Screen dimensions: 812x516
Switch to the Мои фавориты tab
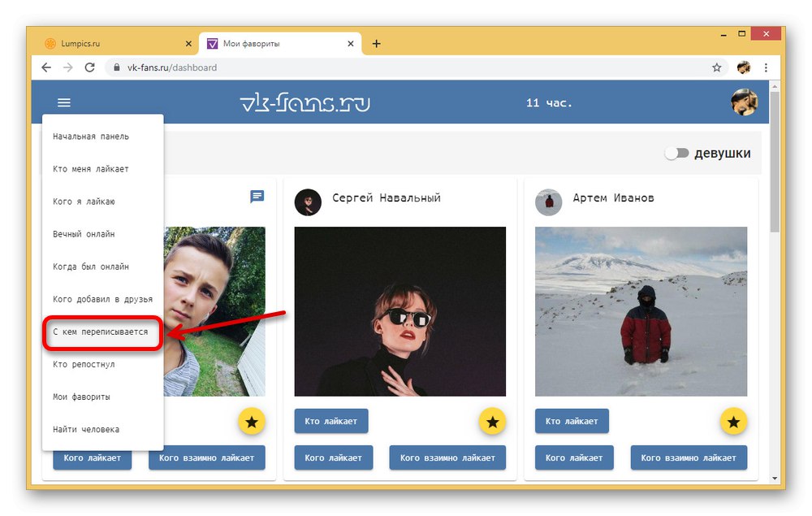click(279, 44)
